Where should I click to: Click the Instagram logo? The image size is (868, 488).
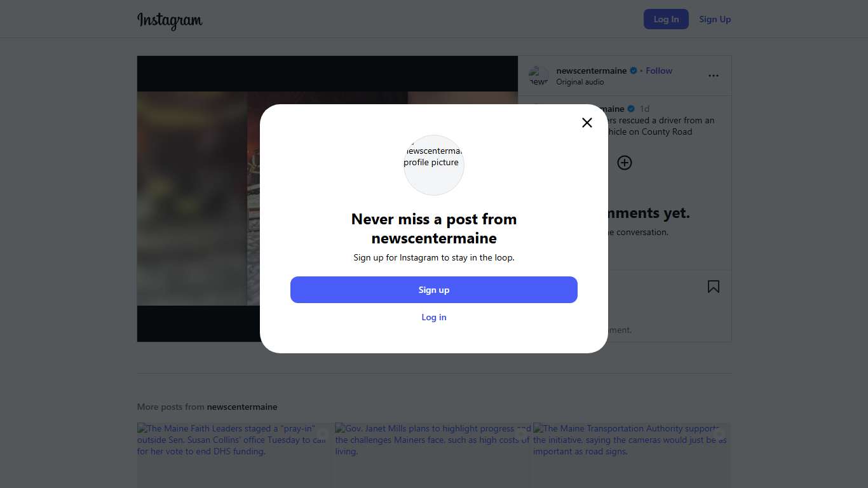pyautogui.click(x=170, y=20)
